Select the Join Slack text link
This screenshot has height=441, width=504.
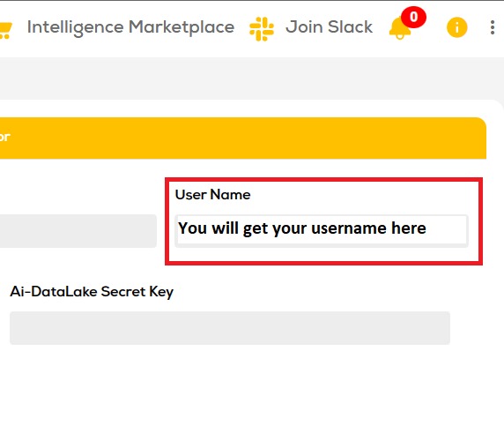330,26
